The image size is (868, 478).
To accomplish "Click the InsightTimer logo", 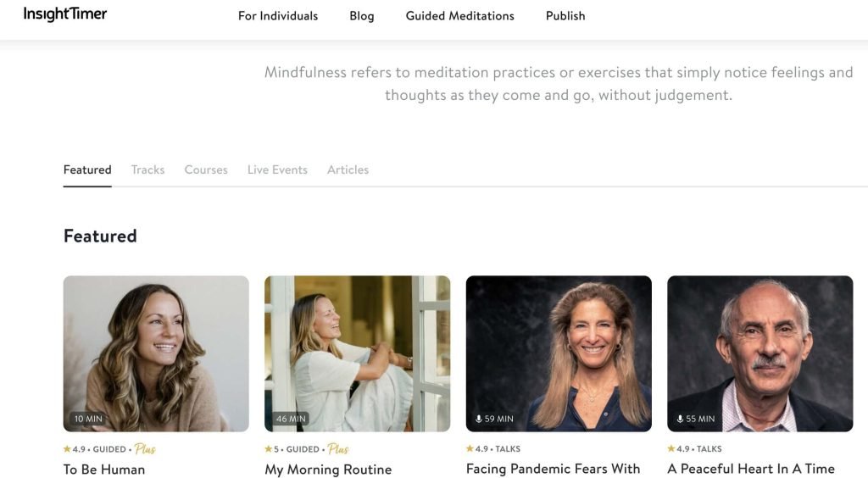I will tap(65, 14).
